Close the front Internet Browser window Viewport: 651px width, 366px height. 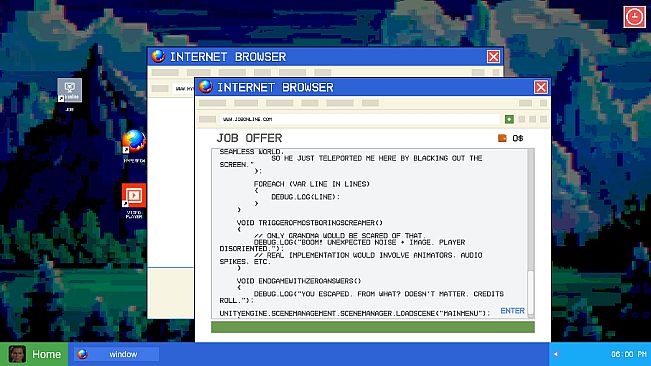(x=541, y=87)
